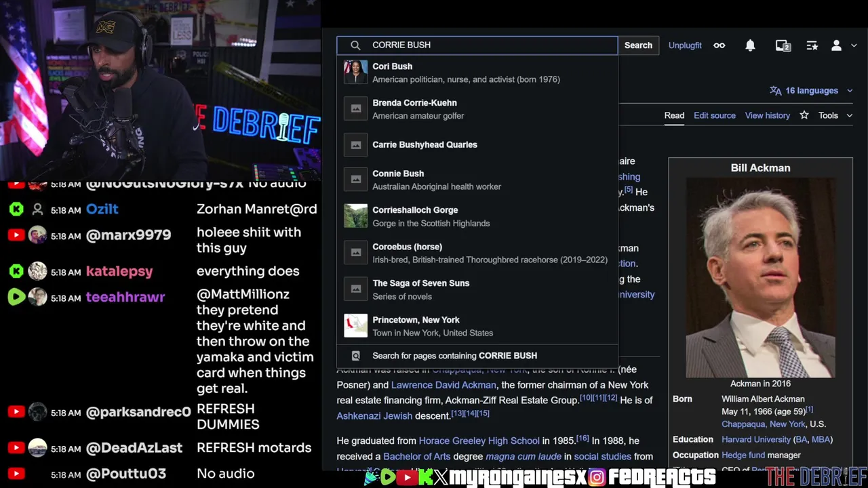The width and height of the screenshot is (868, 488).
Task: Select the Princetown, New York suggestion
Action: point(477,326)
